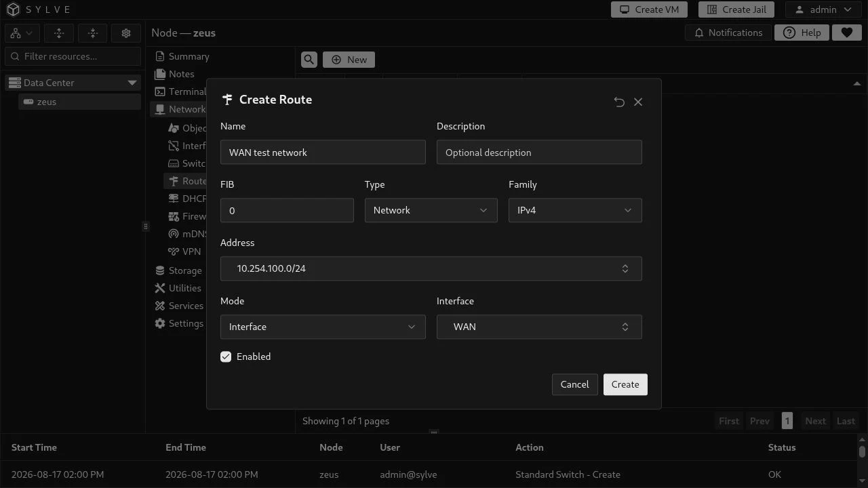Click the First pagination button
This screenshot has width=868, height=488.
tap(729, 421)
